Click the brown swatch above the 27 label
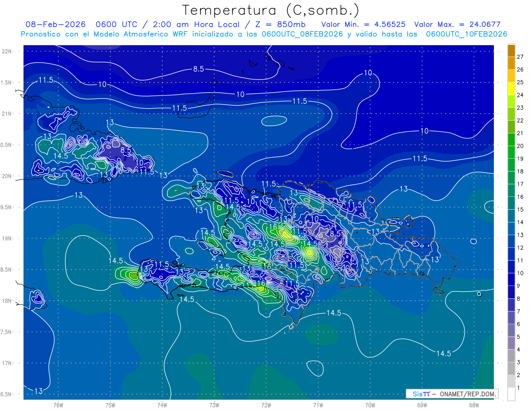This screenshot has height=411, width=532. [x=511, y=51]
